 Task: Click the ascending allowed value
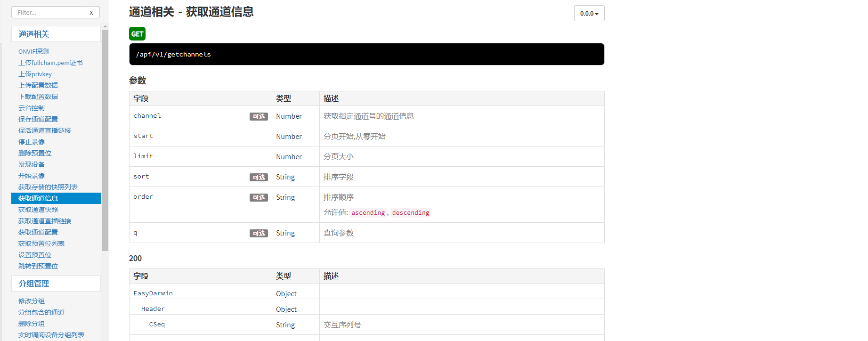pyautogui.click(x=368, y=212)
